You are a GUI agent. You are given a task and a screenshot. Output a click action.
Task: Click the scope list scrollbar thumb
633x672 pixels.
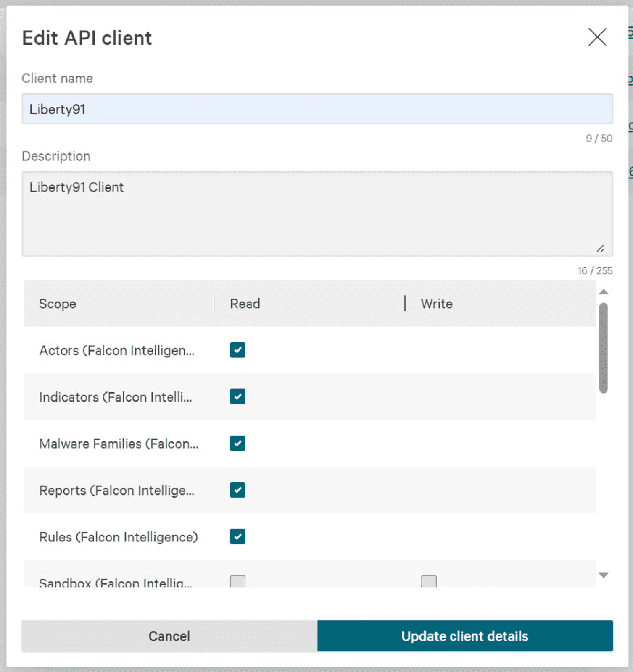[x=604, y=348]
